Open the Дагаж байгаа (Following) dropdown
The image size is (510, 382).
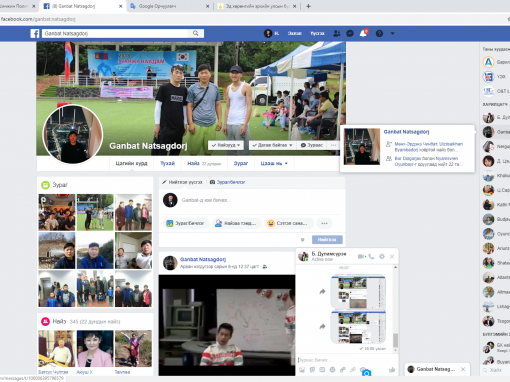click(272, 145)
